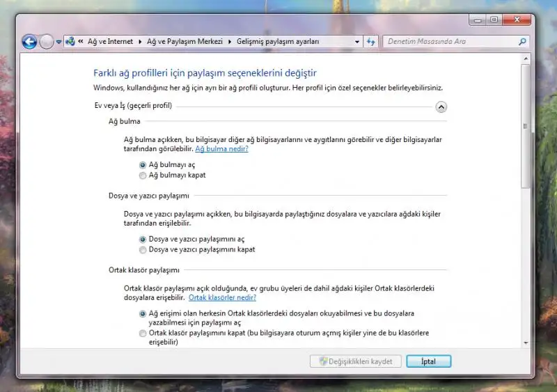Open the address bar history dropdown
The image size is (557, 392).
(357, 42)
